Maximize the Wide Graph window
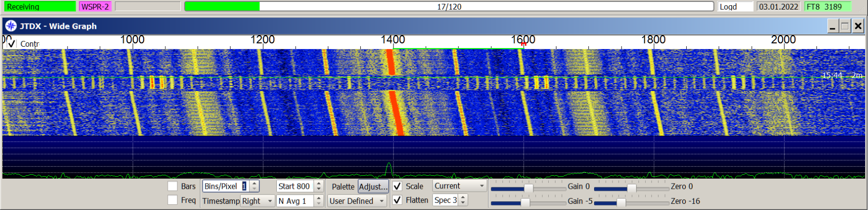 845,26
